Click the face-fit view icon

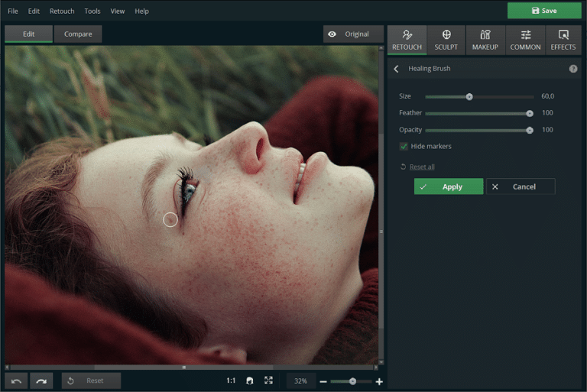pyautogui.click(x=249, y=381)
